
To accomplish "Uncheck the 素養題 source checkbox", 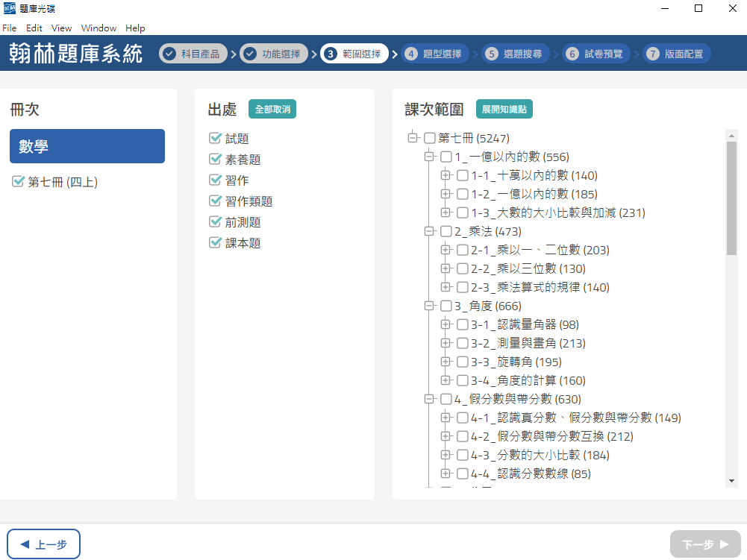I will (216, 160).
